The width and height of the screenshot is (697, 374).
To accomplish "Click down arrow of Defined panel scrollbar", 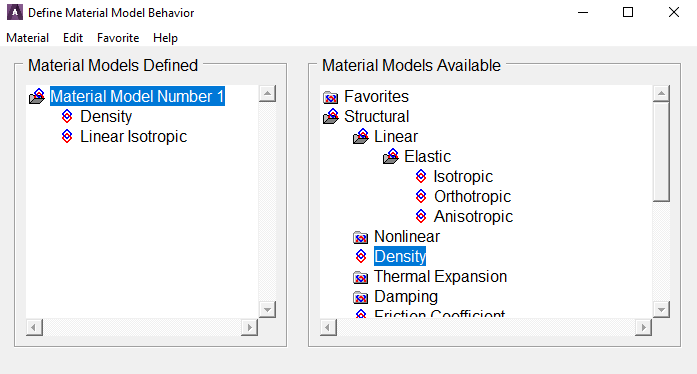I will (x=267, y=310).
